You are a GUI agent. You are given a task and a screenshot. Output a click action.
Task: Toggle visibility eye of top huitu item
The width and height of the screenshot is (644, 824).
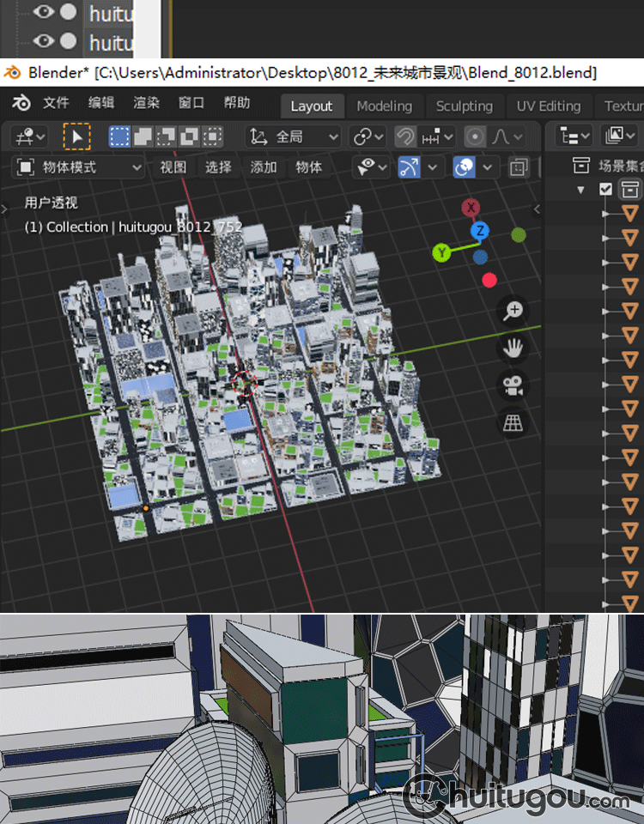(x=44, y=12)
